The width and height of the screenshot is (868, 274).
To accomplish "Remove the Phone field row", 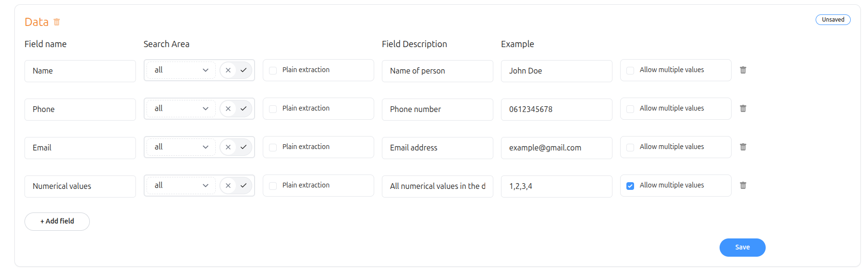I will 743,109.
